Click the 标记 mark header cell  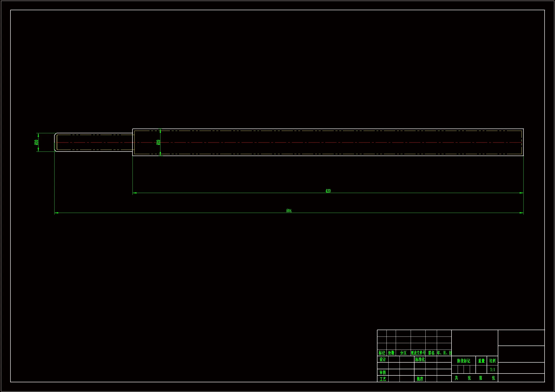[382, 353]
